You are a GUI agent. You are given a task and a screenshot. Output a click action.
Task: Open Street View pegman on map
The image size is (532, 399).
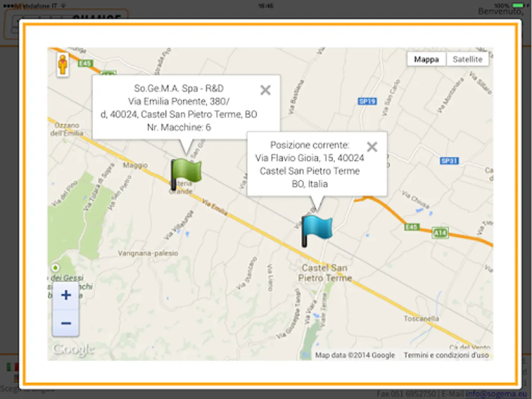pos(63,65)
